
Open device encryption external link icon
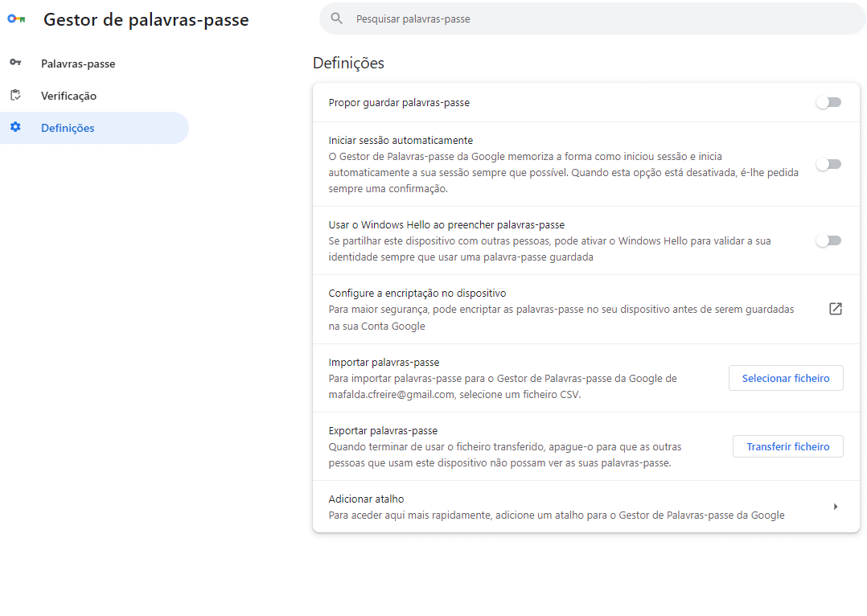(836, 309)
